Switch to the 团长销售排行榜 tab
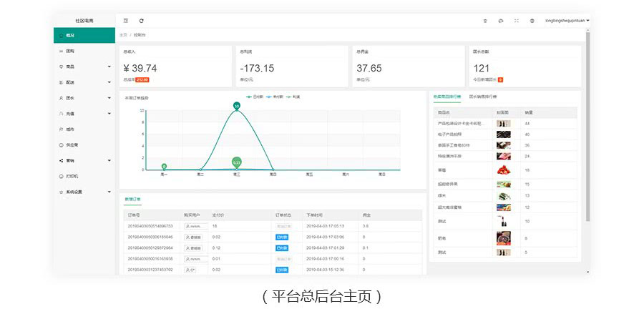Screen dimensions: 644x314 (x=482, y=97)
